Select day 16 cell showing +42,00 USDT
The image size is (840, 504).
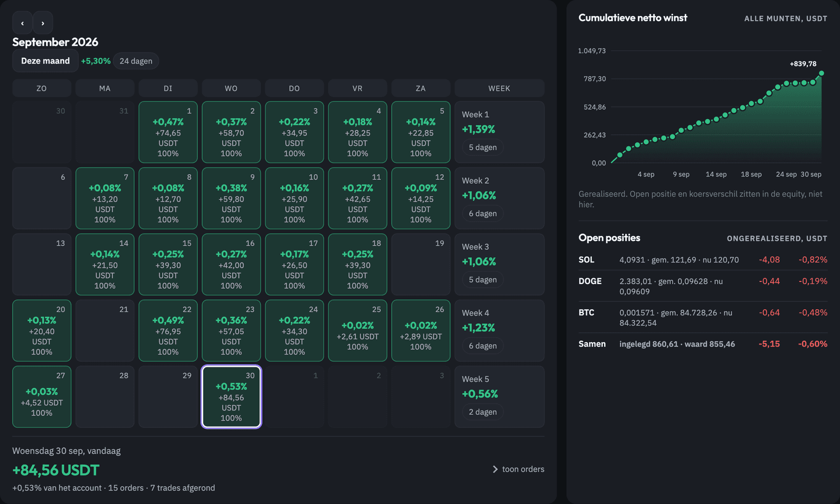pyautogui.click(x=231, y=265)
